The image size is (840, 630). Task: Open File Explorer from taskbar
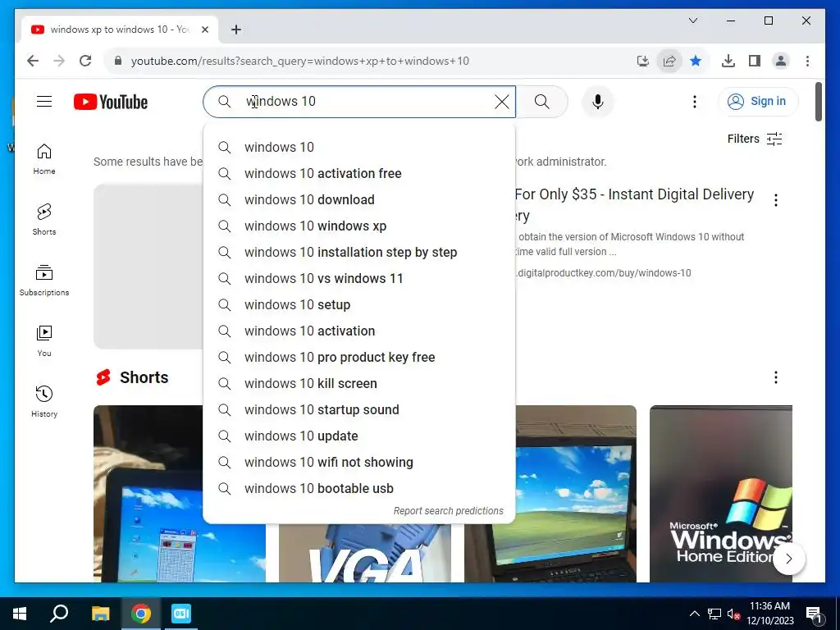[x=100, y=614]
